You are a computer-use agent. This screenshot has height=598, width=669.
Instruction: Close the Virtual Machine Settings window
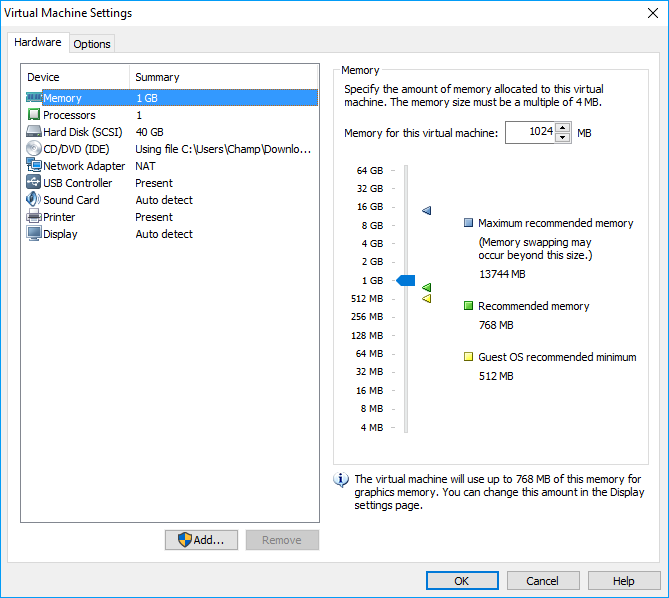coord(653,13)
